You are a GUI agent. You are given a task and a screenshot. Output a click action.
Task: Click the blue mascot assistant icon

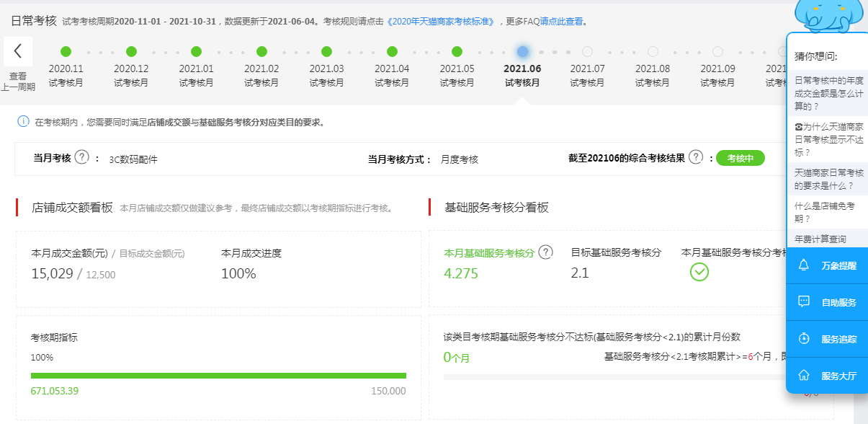click(828, 17)
